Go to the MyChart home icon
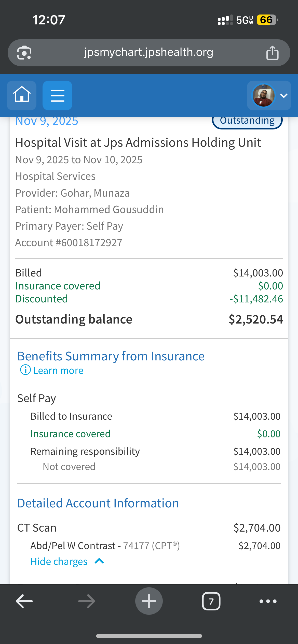 click(22, 95)
